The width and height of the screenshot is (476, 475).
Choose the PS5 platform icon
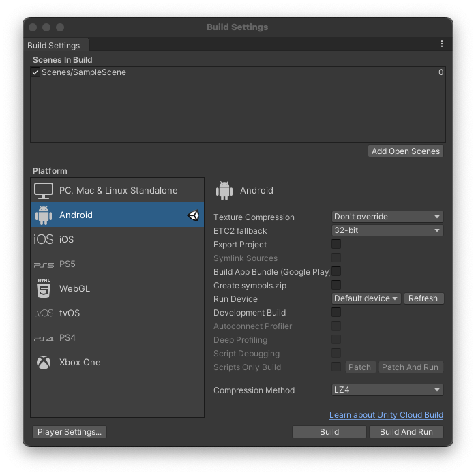pyautogui.click(x=44, y=264)
